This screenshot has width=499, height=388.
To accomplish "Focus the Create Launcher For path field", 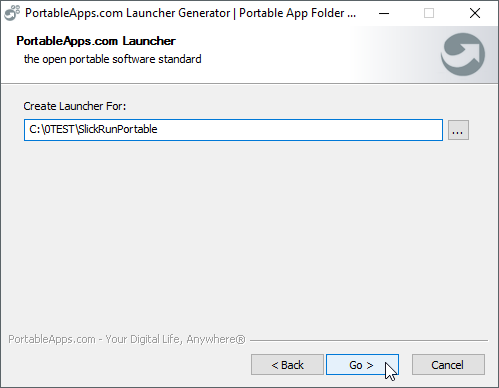I will pos(233,130).
